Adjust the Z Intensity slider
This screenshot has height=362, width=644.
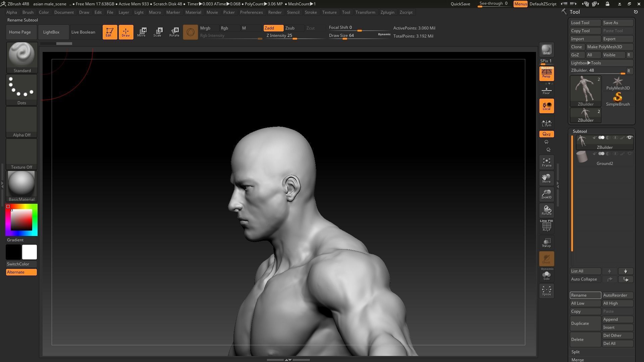coord(295,36)
